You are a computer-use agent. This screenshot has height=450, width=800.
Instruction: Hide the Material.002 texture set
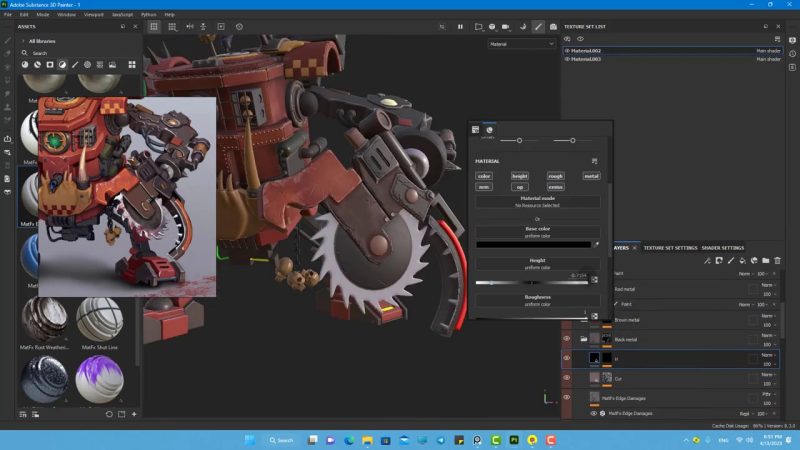coord(568,50)
